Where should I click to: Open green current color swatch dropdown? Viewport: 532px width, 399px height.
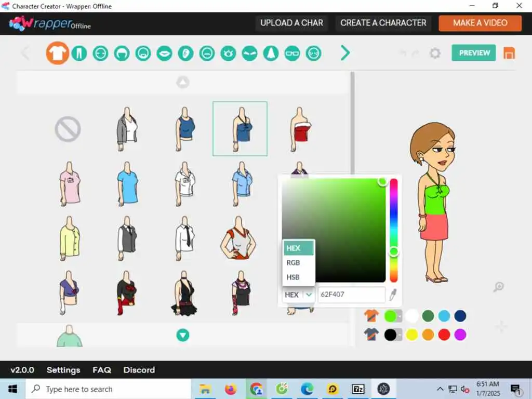point(393,316)
